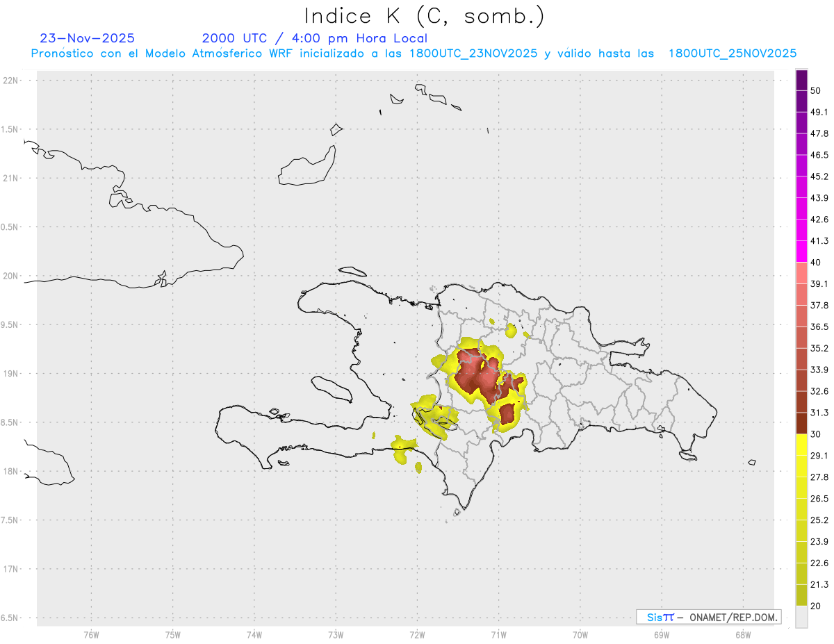Click the colorbar label "29.1"
Image resolution: width=834 pixels, height=644 pixels.
(819, 456)
